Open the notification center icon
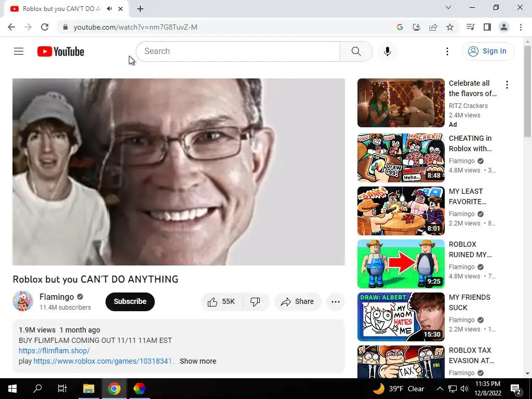This screenshot has width=532, height=399. click(x=516, y=390)
